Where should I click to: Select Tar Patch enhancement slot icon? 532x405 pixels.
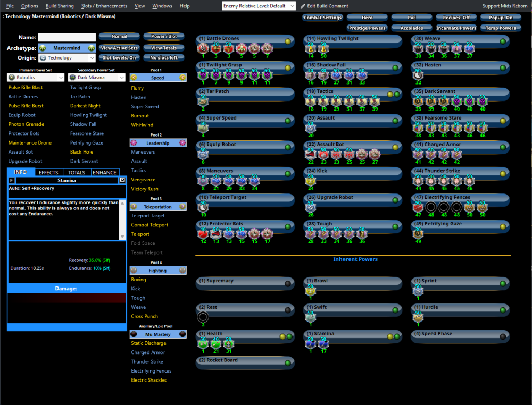point(202,102)
